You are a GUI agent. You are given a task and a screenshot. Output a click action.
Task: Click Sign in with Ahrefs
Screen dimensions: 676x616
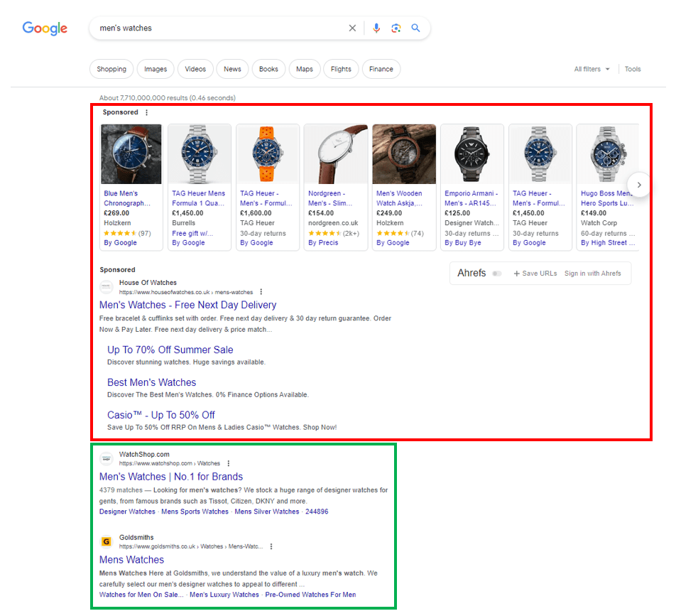(593, 274)
